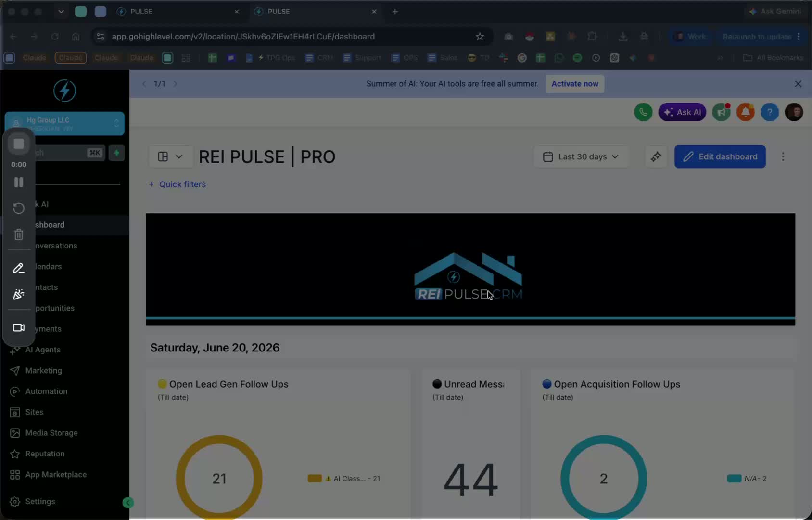Open Marketing in the sidebar
Image resolution: width=812 pixels, height=520 pixels.
point(43,371)
